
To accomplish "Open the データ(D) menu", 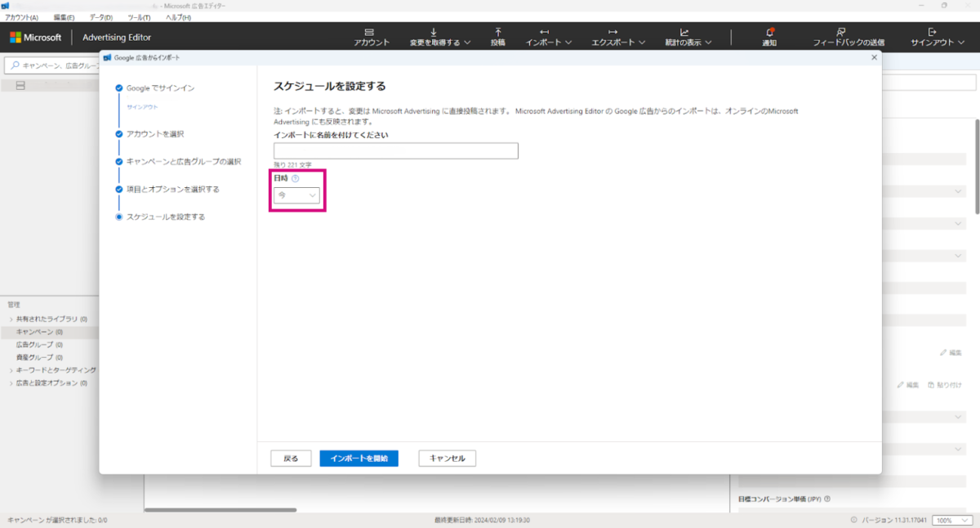I will tap(101, 17).
